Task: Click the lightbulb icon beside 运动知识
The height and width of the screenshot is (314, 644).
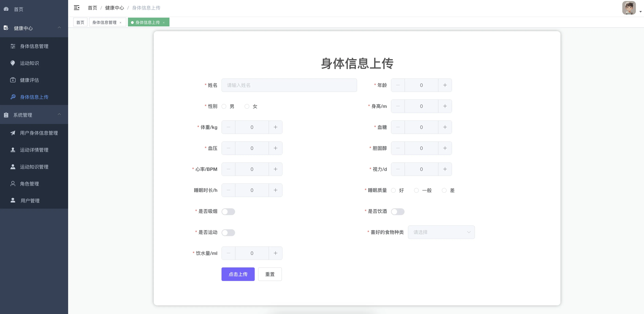Action: (x=13, y=63)
